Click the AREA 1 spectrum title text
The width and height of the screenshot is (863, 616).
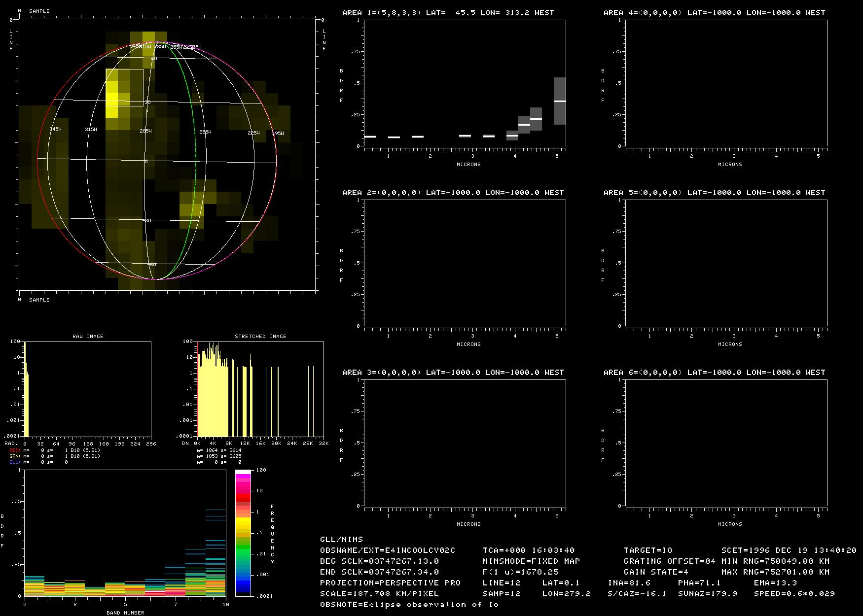(448, 13)
